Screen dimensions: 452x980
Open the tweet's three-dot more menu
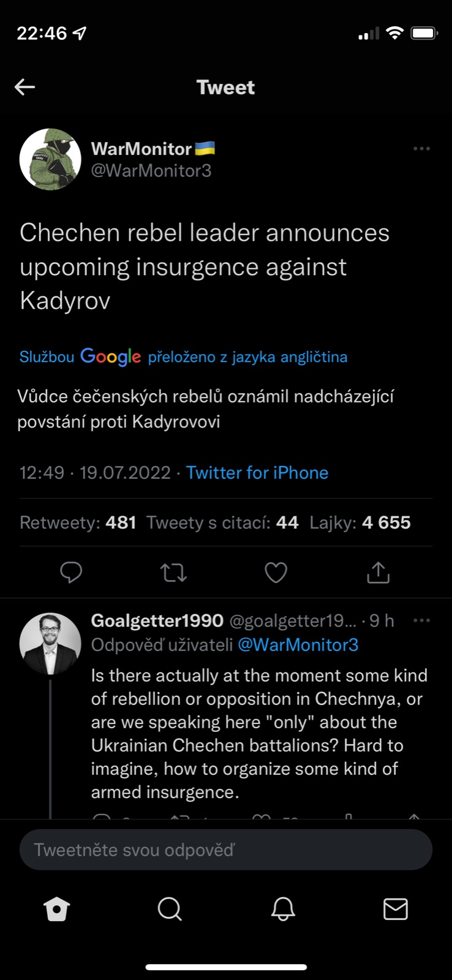pos(421,149)
